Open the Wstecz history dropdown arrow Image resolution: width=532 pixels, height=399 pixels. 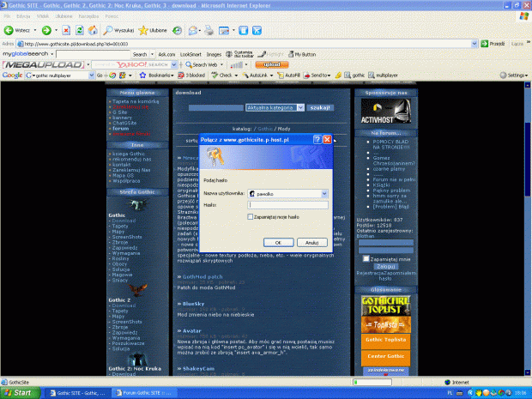coord(34,31)
